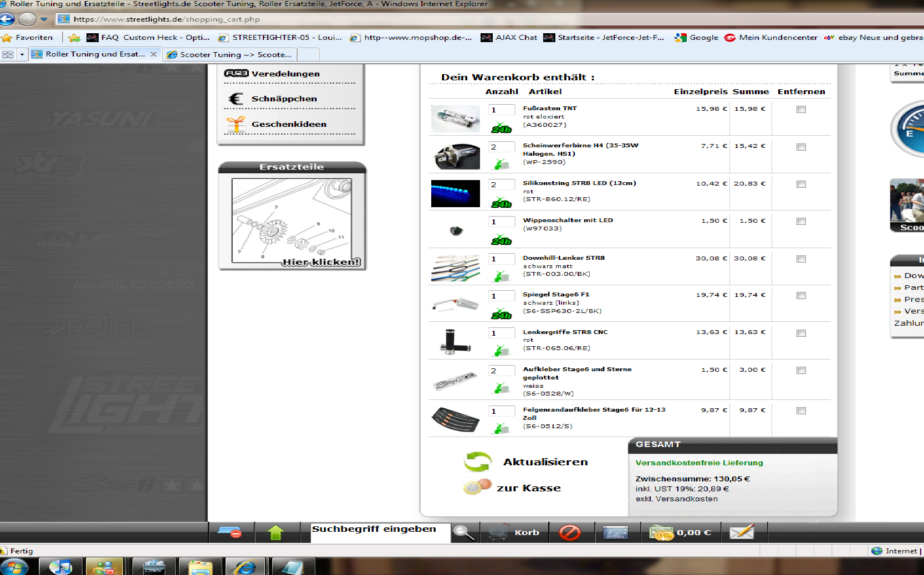Tick the remove checkbox for Silikonstring STR8 LED
924x575 pixels.
801,184
